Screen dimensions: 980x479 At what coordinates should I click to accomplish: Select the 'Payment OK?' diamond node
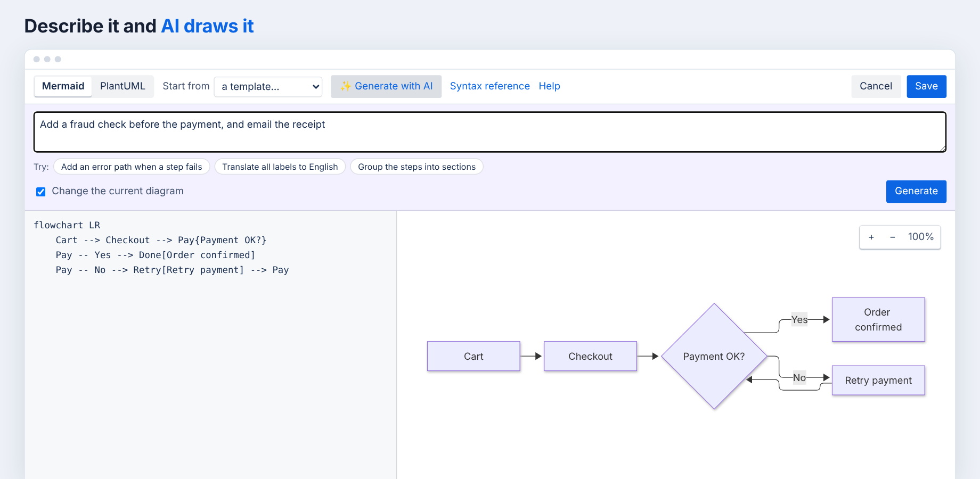714,356
